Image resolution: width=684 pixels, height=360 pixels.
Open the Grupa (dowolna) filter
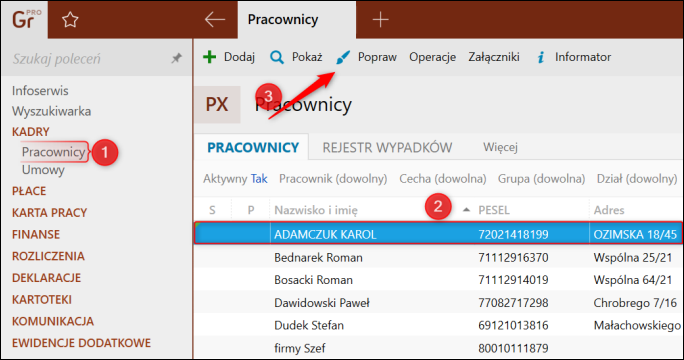541,179
